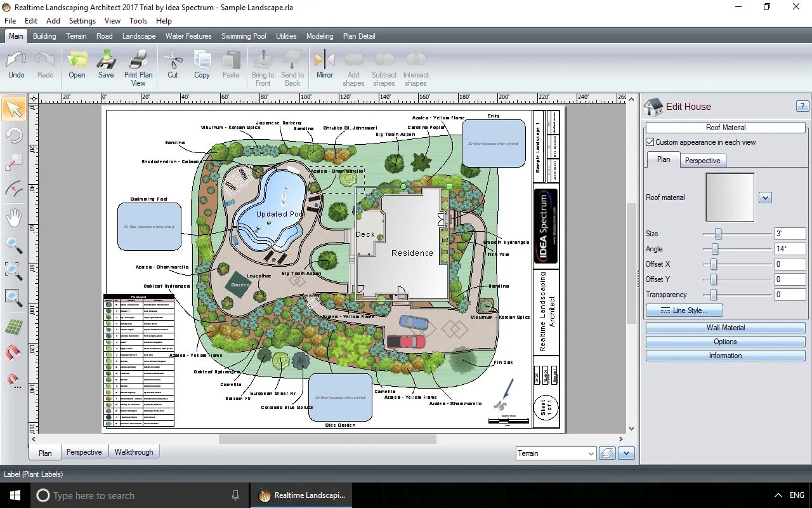Screen dimensions: 812x508
Task: Toggle Custom appearance in each view checkbox
Action: pyautogui.click(x=650, y=142)
